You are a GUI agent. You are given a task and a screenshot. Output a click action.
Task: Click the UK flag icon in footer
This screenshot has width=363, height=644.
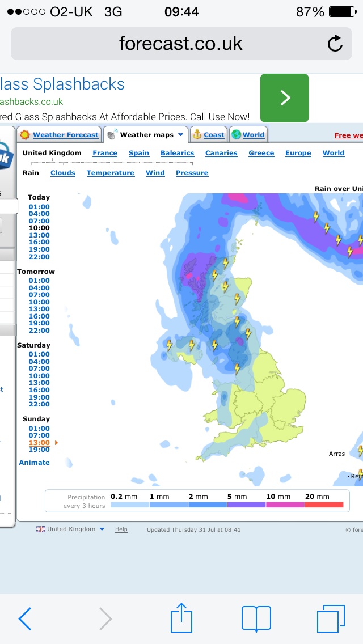coord(41,529)
